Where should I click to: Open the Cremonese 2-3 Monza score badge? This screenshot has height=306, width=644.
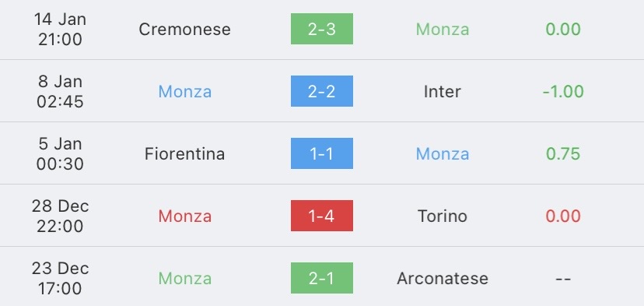point(321,29)
